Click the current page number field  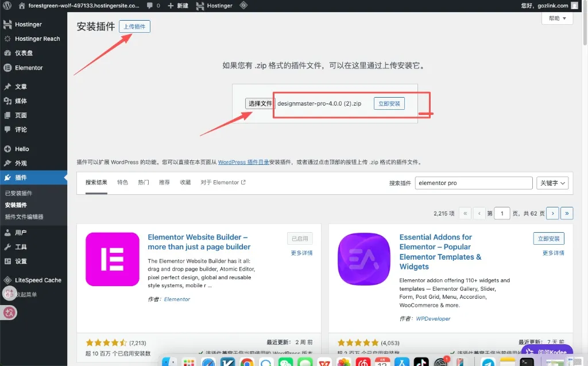(x=502, y=213)
